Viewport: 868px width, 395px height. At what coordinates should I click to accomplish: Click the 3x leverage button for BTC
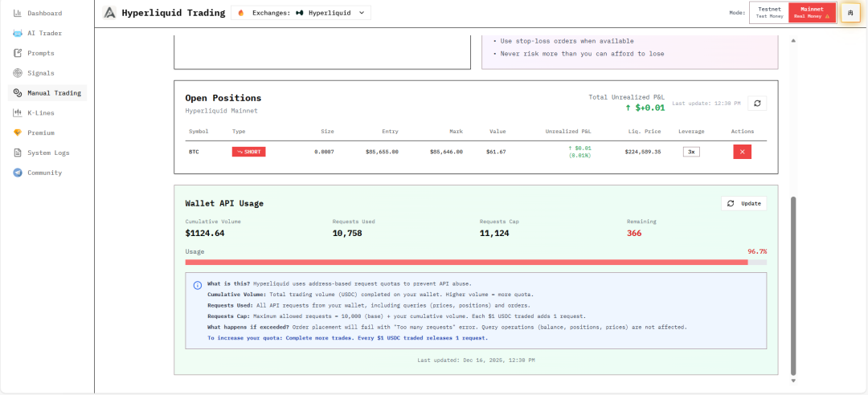pos(691,152)
